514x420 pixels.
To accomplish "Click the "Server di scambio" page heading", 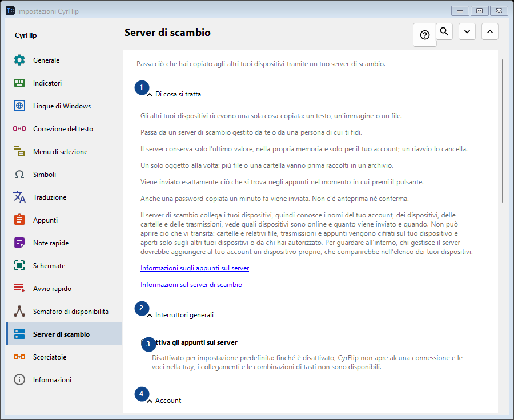I will click(167, 33).
